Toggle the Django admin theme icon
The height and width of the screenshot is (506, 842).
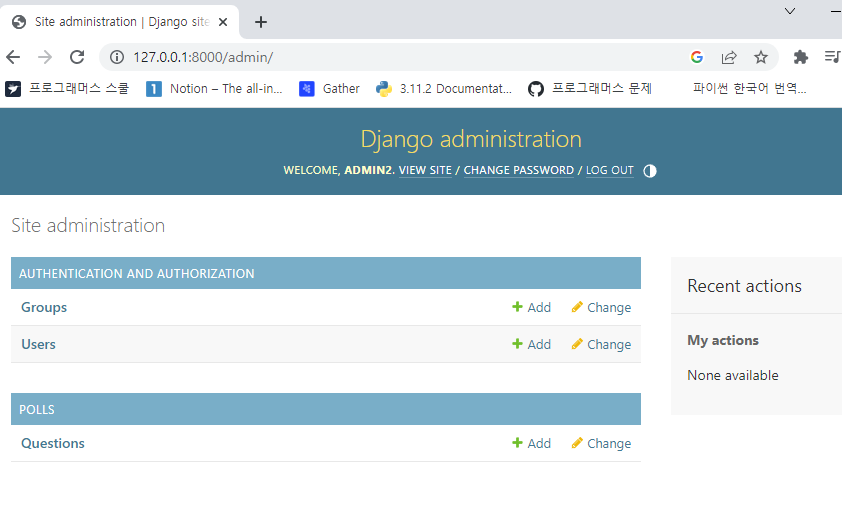[650, 171]
